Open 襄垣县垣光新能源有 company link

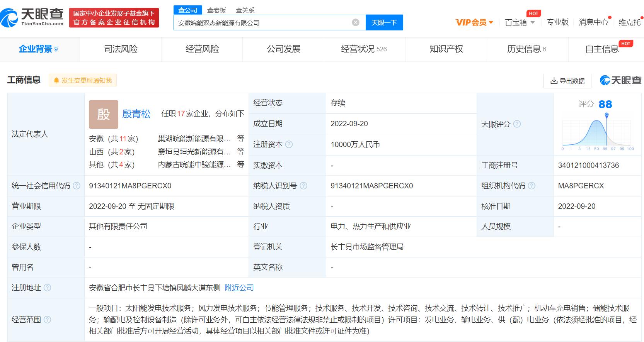pyautogui.click(x=194, y=152)
